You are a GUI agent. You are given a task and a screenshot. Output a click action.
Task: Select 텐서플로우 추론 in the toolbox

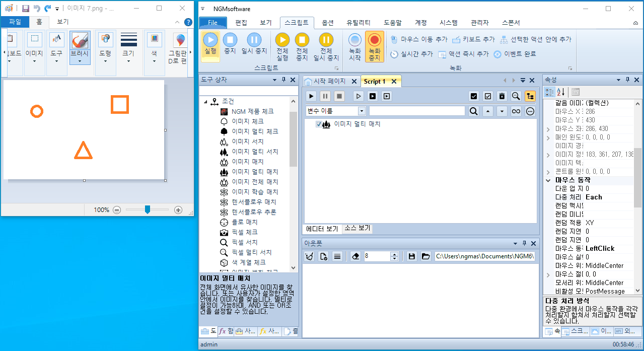pyautogui.click(x=254, y=212)
